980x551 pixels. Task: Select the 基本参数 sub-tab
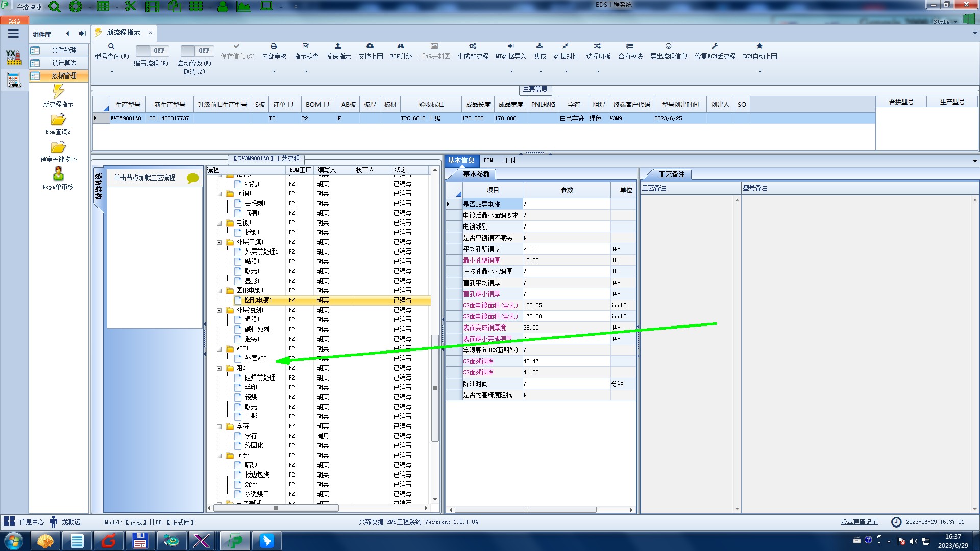(476, 174)
